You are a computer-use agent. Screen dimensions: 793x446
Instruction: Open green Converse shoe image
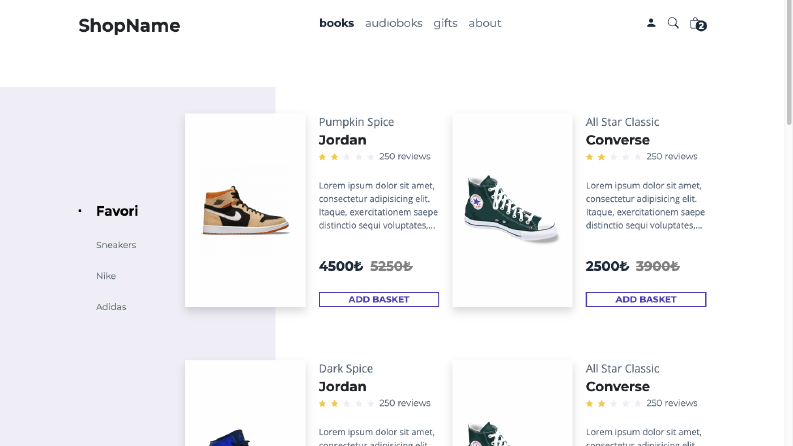(x=512, y=210)
